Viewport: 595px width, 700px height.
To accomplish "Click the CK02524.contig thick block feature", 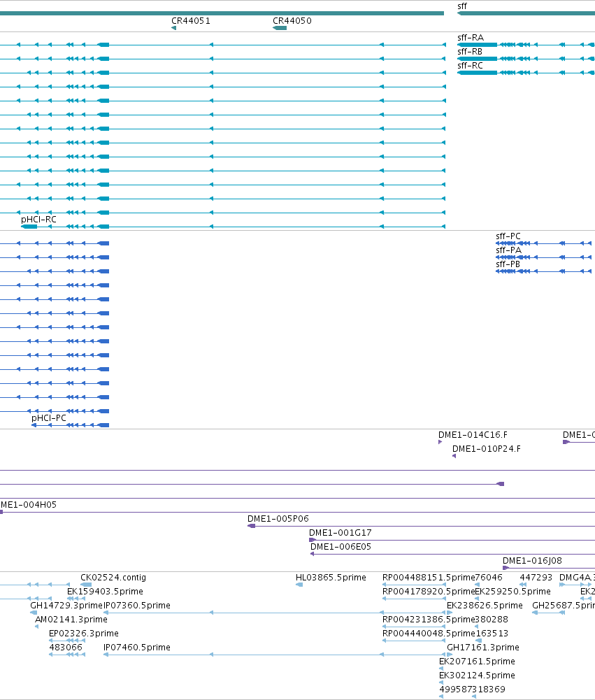I will tap(86, 585).
